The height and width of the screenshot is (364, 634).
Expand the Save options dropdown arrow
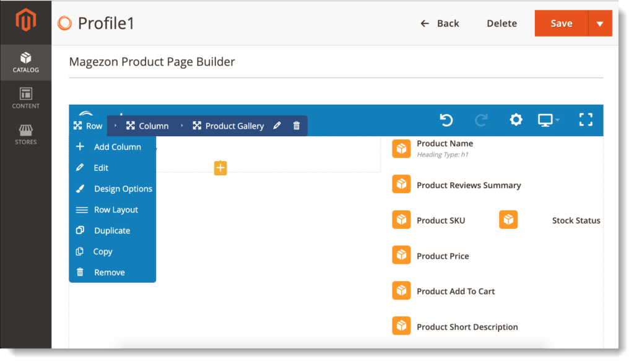coord(600,24)
